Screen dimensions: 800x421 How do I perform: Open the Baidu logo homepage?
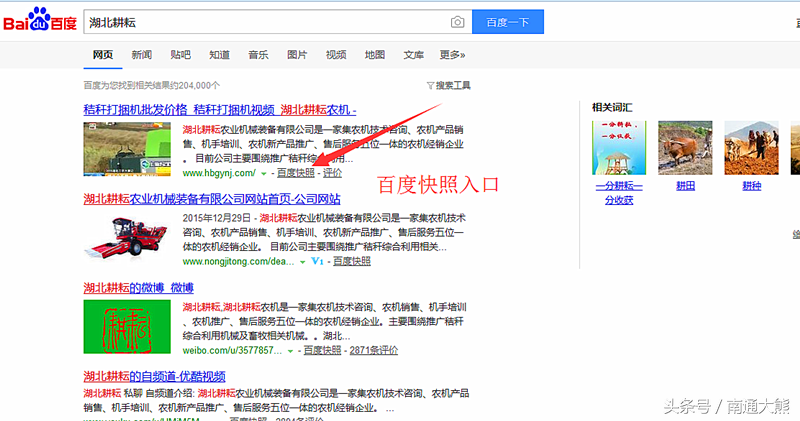tap(40, 19)
